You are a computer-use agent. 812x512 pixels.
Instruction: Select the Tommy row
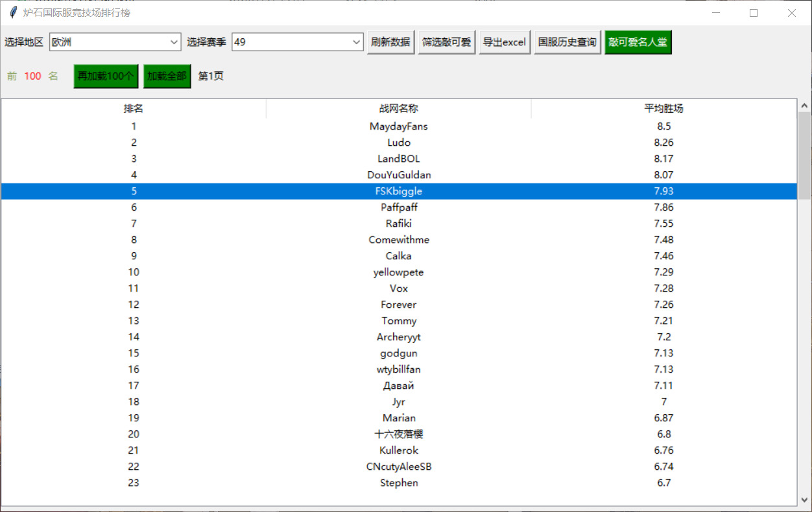399,321
